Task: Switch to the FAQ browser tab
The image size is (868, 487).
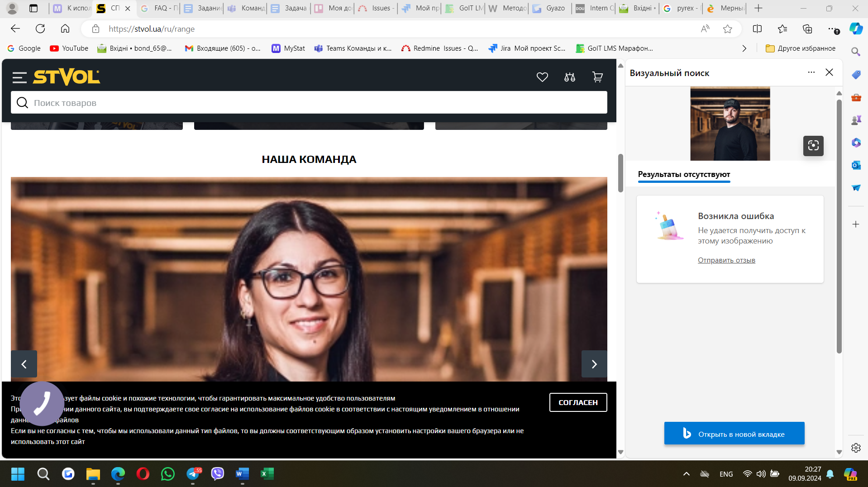Action: pyautogui.click(x=159, y=8)
